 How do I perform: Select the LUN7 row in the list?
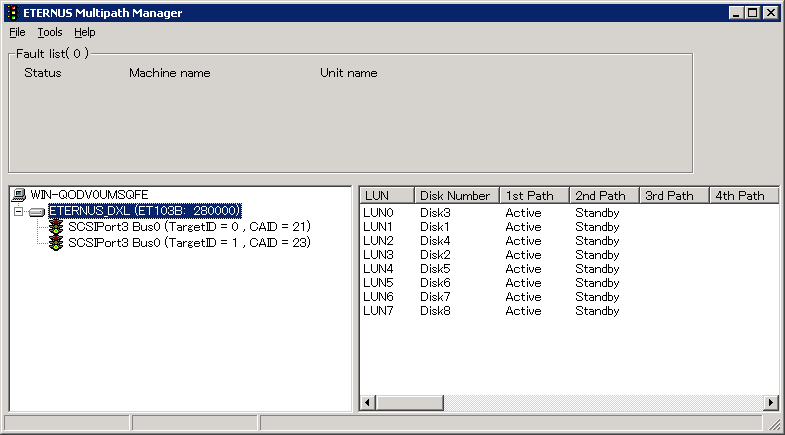click(x=379, y=311)
